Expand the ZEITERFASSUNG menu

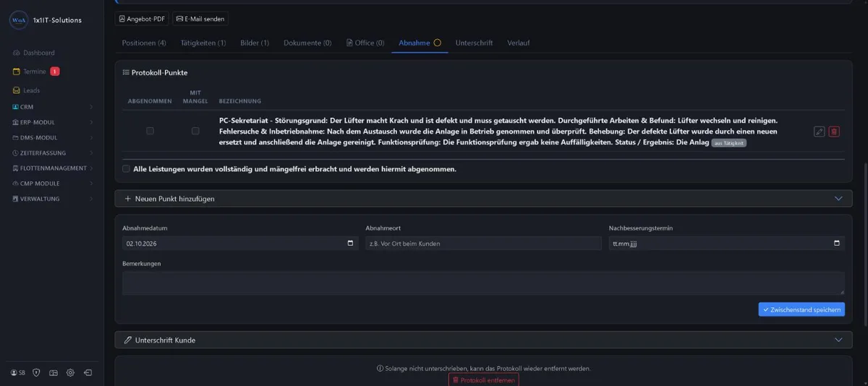coord(52,153)
